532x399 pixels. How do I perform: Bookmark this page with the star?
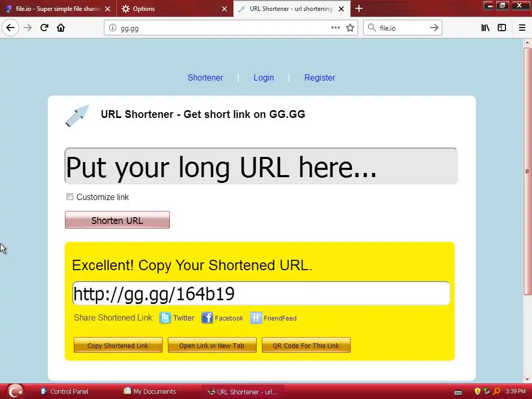350,28
